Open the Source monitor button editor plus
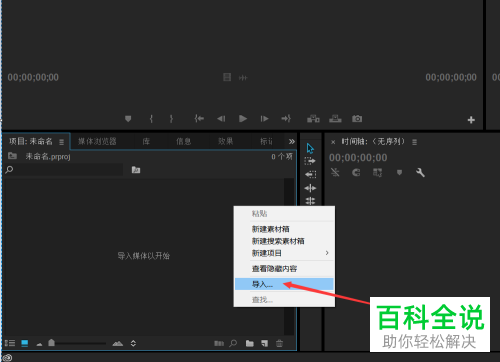The width and height of the screenshot is (500, 362). [471, 120]
